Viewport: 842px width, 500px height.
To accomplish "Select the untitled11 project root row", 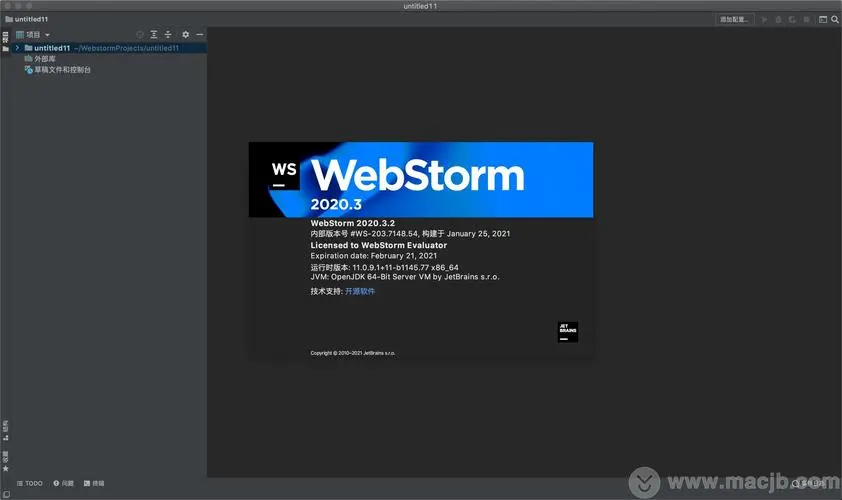I will [108, 48].
